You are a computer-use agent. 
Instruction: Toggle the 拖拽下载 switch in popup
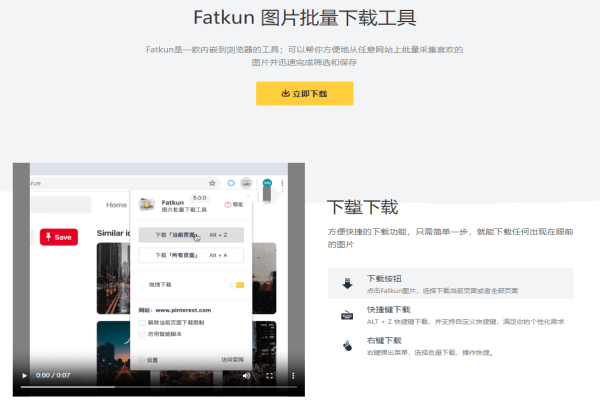(x=236, y=285)
